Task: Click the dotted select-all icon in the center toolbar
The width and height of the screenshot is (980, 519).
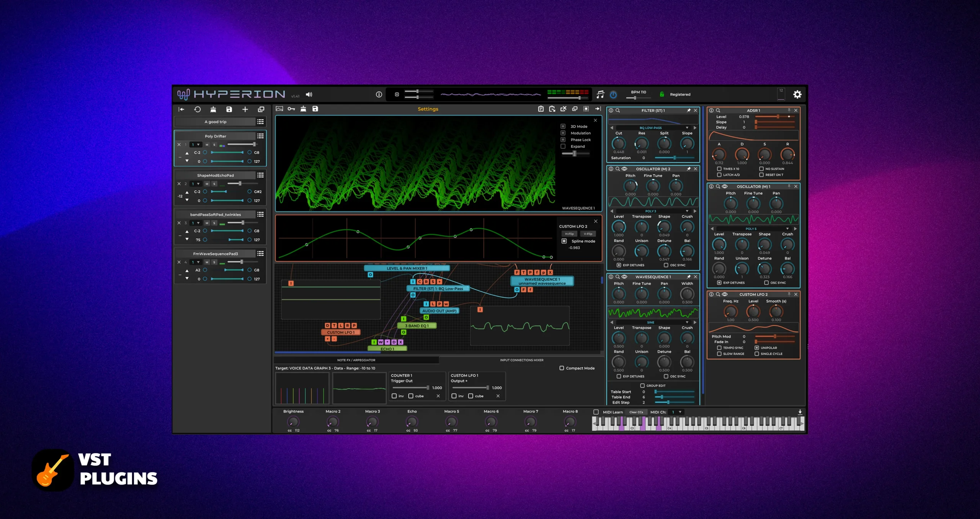Action: (586, 109)
